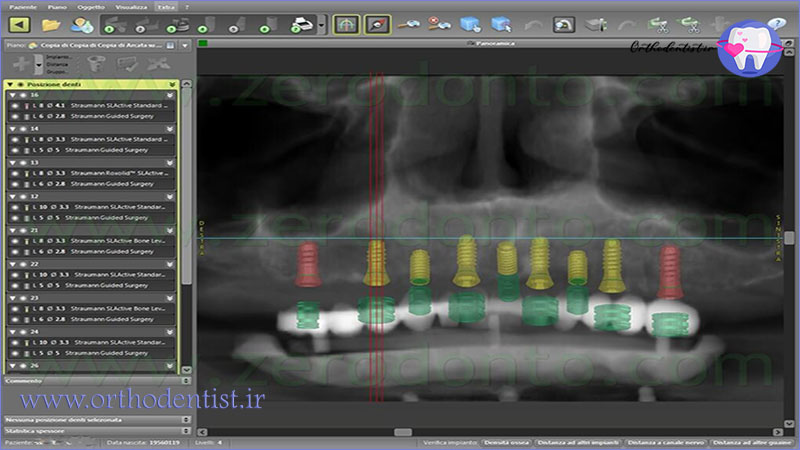The width and height of the screenshot is (800, 450).
Task: Expand Statistica spessore panel
Action: point(186,431)
